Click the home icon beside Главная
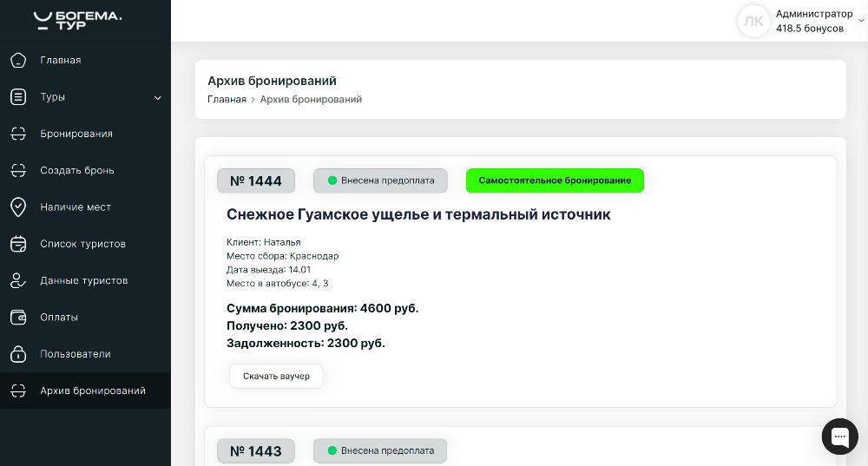This screenshot has width=868, height=466. [18, 61]
